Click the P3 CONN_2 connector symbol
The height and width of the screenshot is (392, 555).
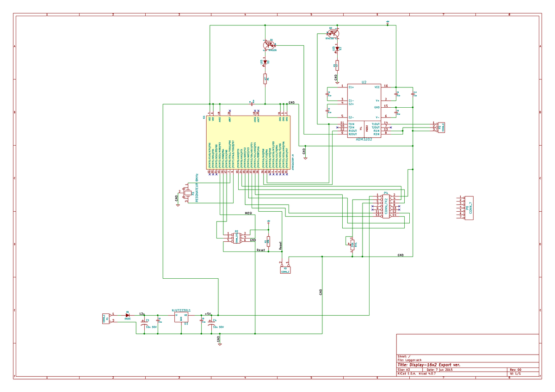coord(285,269)
